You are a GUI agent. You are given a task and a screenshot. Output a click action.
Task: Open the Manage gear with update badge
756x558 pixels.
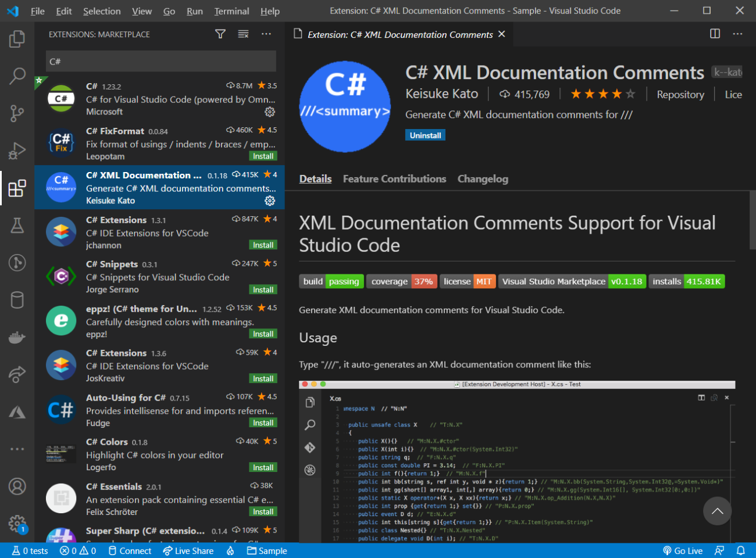pos(17,524)
